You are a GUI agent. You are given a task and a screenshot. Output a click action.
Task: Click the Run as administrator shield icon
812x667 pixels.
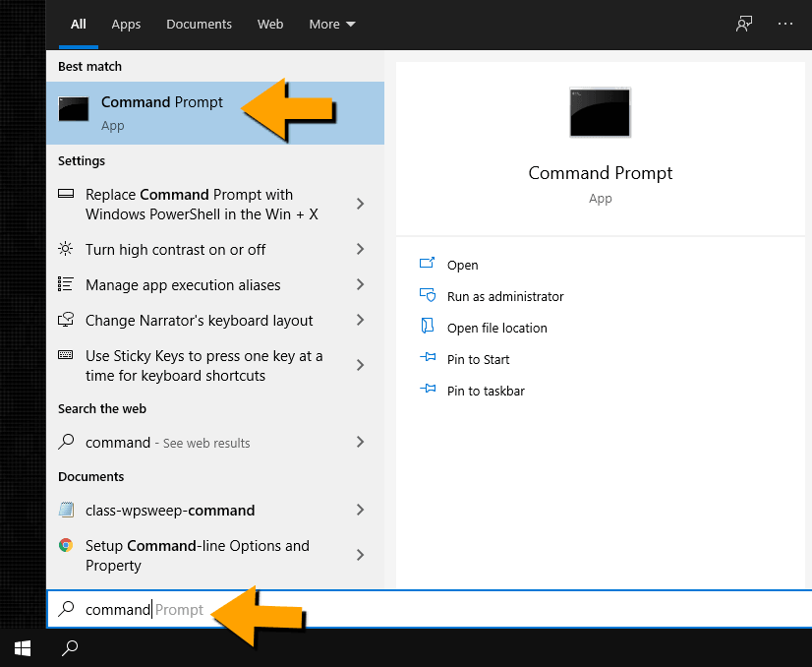pos(428,296)
